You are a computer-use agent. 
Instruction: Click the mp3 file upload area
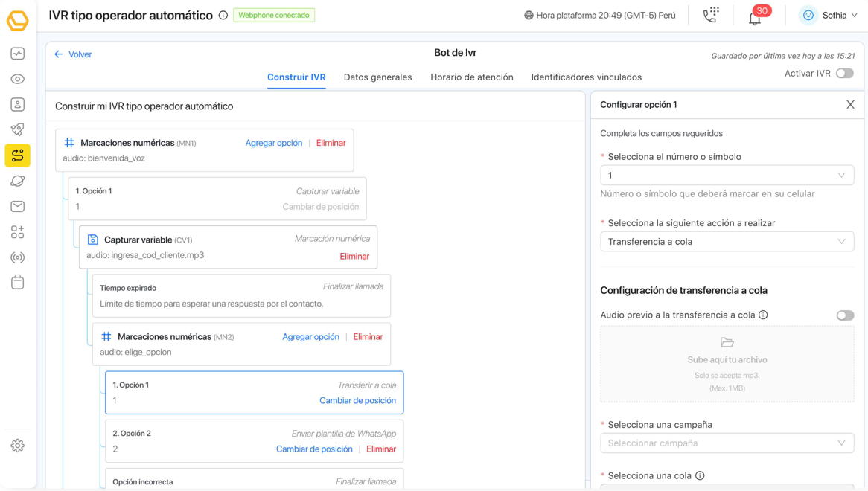point(727,365)
